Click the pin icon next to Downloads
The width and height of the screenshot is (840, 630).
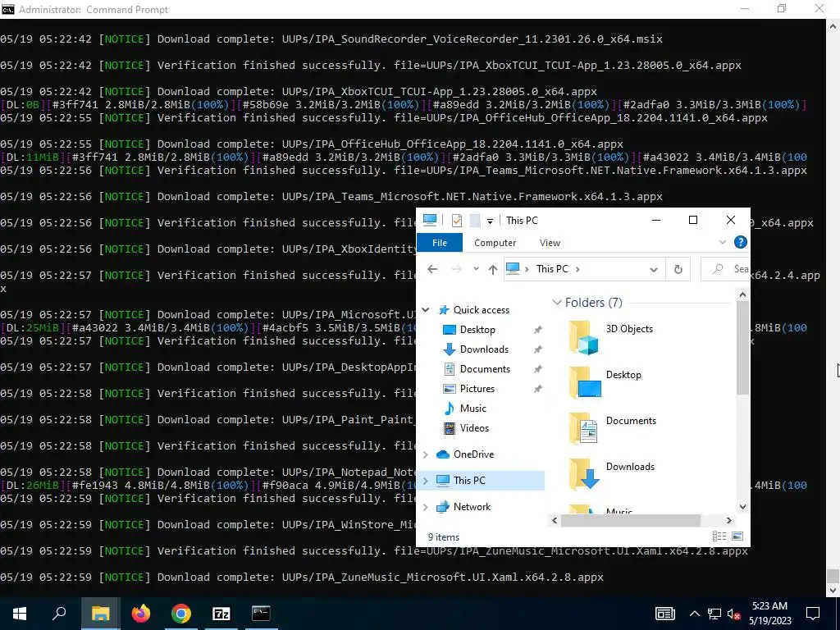(x=538, y=349)
